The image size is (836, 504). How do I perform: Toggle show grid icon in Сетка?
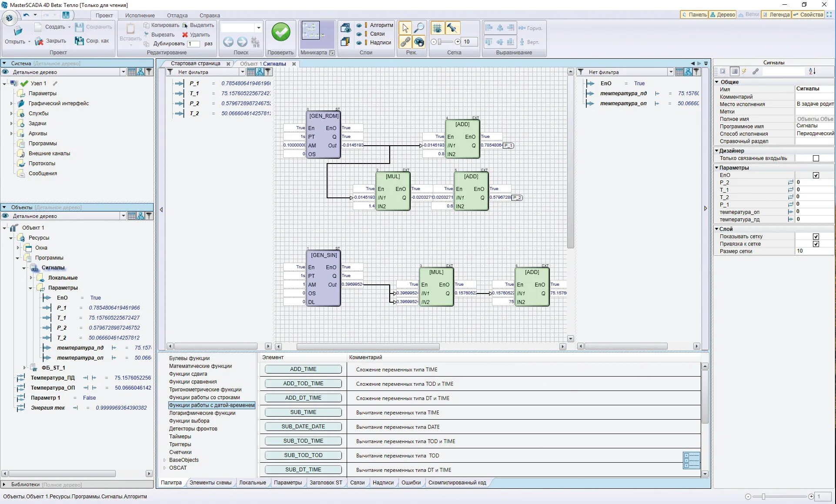437,28
